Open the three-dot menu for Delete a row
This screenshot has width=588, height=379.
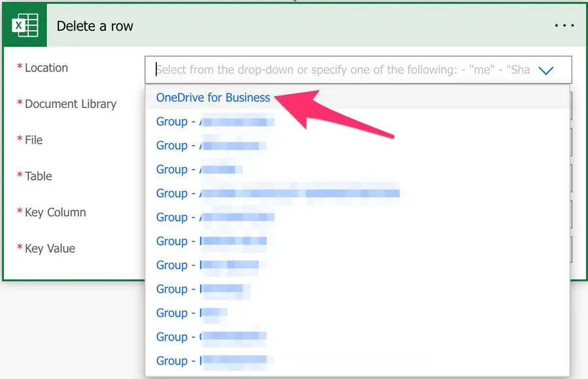click(x=563, y=26)
